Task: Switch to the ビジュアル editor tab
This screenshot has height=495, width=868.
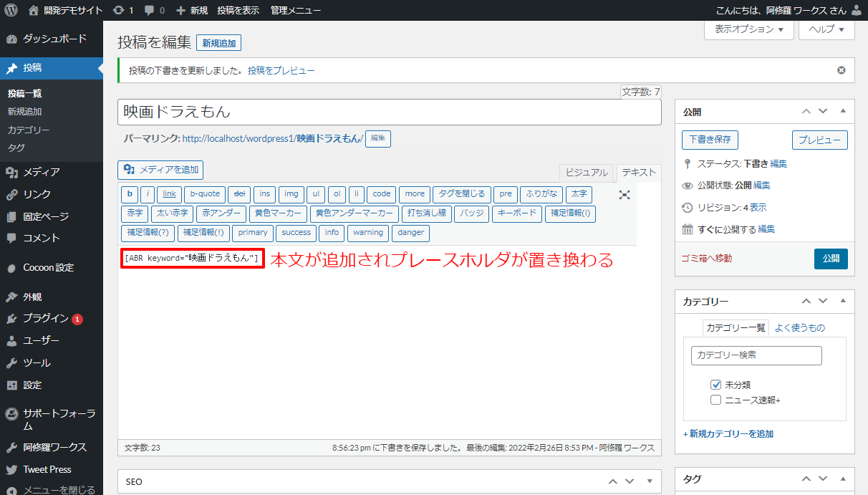Action: coord(587,173)
